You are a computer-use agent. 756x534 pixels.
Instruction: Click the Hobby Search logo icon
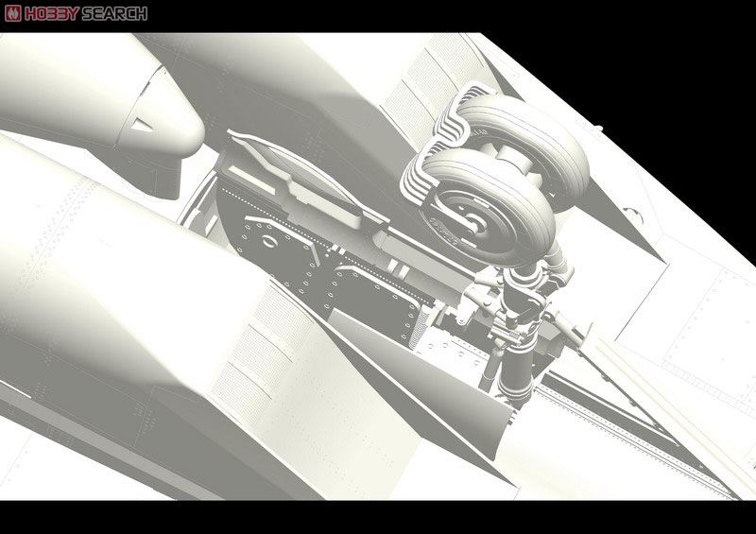(x=13, y=13)
